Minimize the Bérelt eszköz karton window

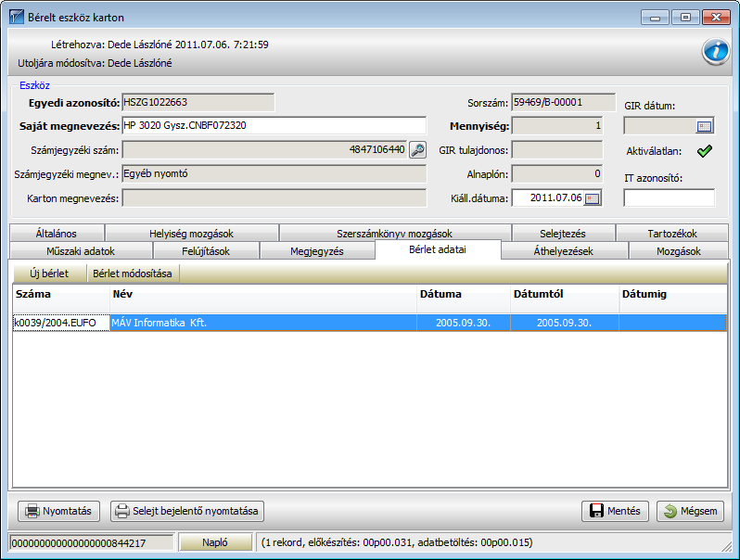[x=655, y=18]
